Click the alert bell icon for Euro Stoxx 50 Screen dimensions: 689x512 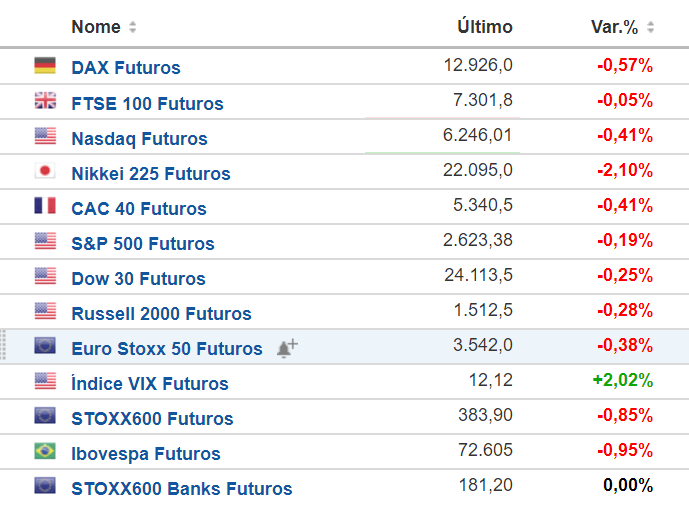pyautogui.click(x=287, y=349)
